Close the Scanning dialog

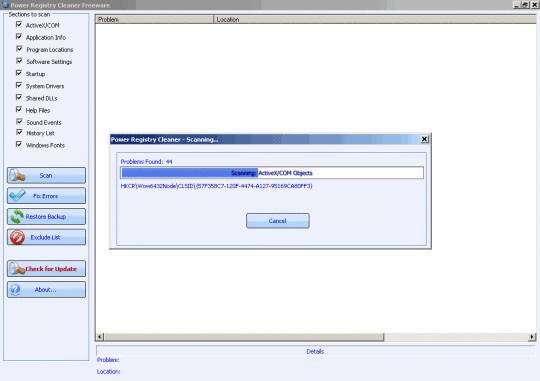[425, 139]
